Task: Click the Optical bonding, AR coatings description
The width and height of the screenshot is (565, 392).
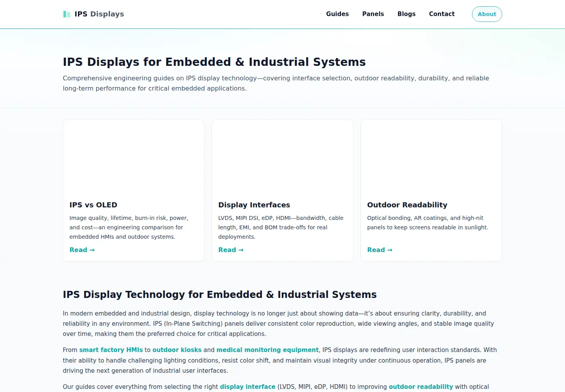Action: click(428, 223)
